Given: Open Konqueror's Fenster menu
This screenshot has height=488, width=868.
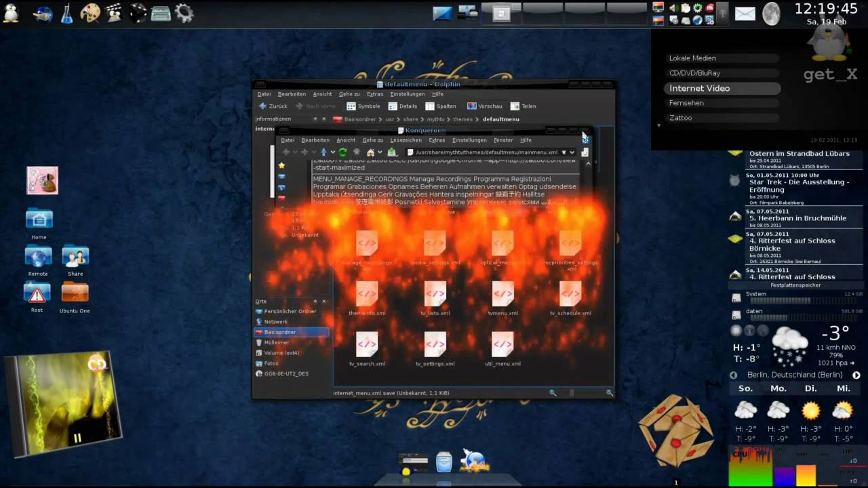Looking at the screenshot, I should [x=503, y=140].
